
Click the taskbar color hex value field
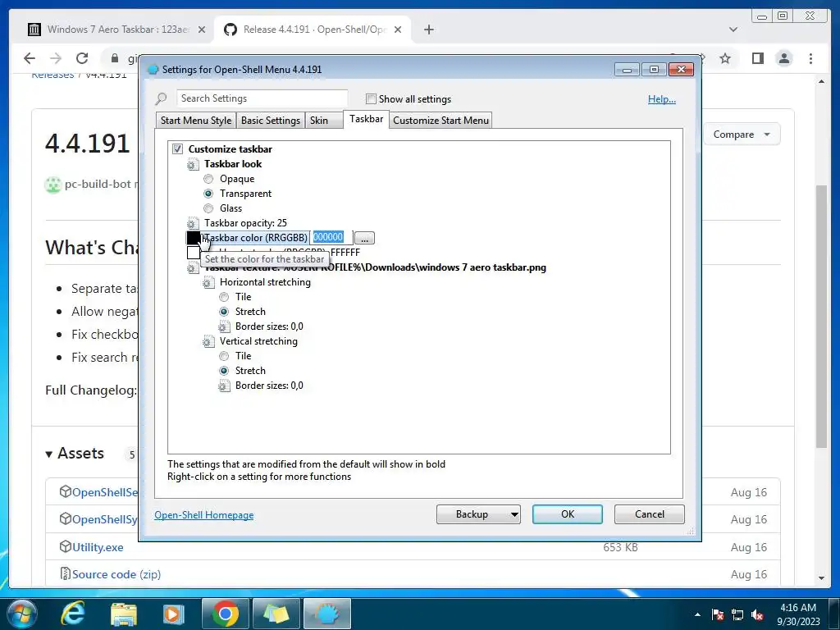pos(331,237)
